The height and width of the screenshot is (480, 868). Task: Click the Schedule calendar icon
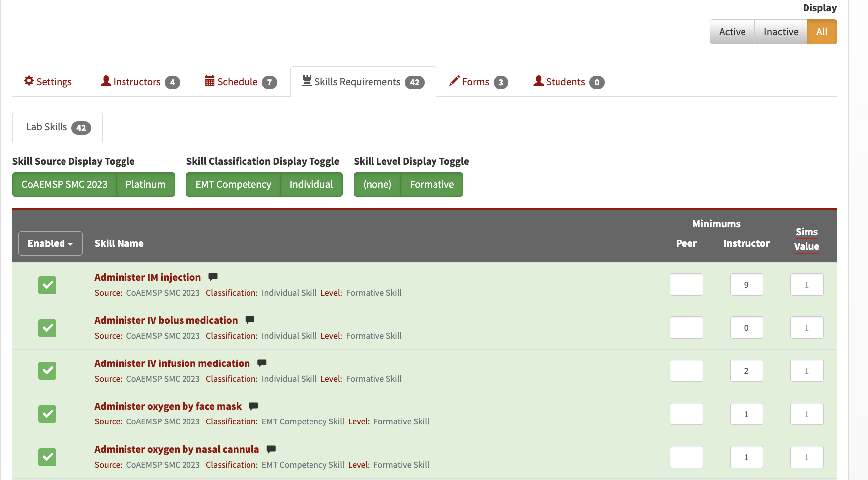(210, 81)
